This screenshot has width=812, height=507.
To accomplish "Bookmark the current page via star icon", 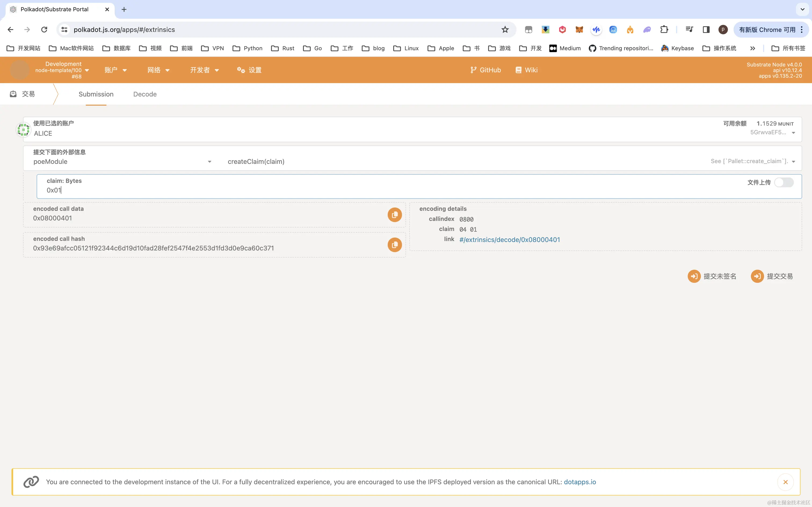I will pyautogui.click(x=505, y=30).
